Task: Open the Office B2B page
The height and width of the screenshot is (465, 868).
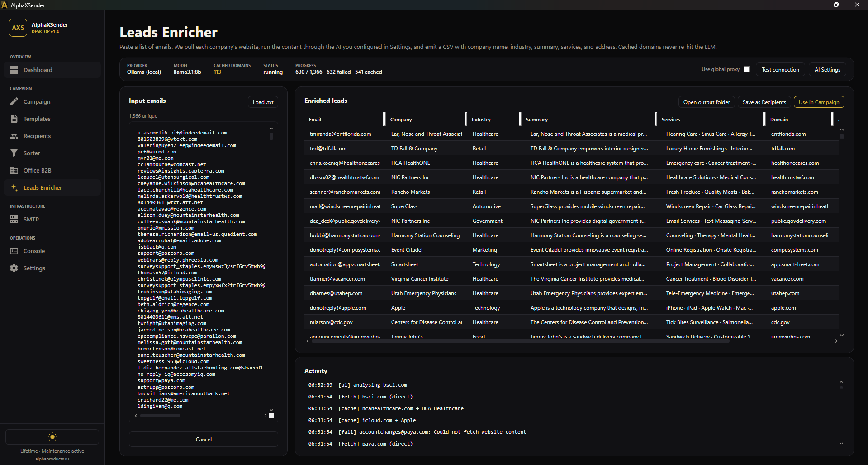Action: click(52, 170)
